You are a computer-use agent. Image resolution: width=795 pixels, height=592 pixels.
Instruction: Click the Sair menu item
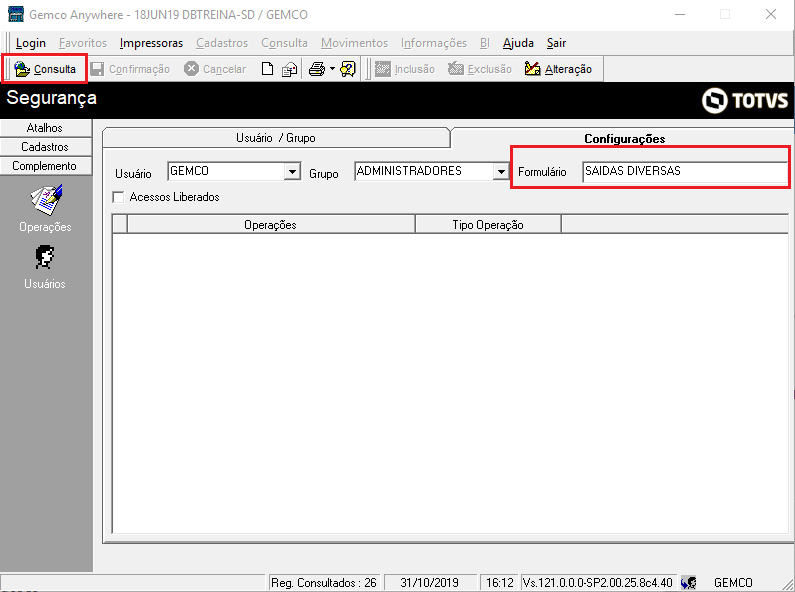pyautogui.click(x=556, y=43)
